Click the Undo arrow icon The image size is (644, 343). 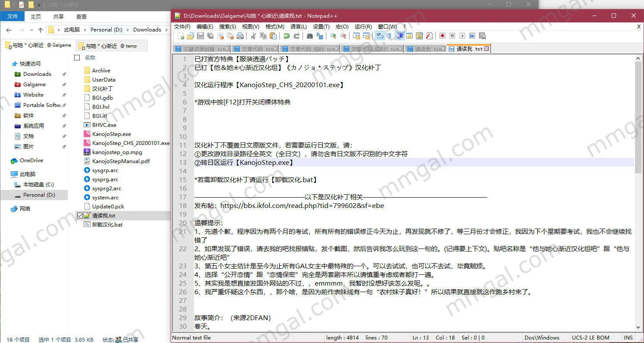tap(287, 36)
